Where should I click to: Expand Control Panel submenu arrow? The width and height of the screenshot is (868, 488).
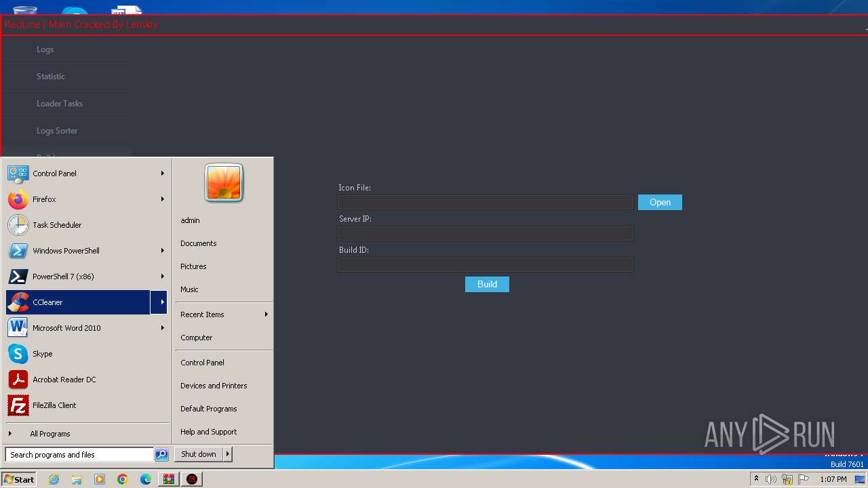click(163, 174)
